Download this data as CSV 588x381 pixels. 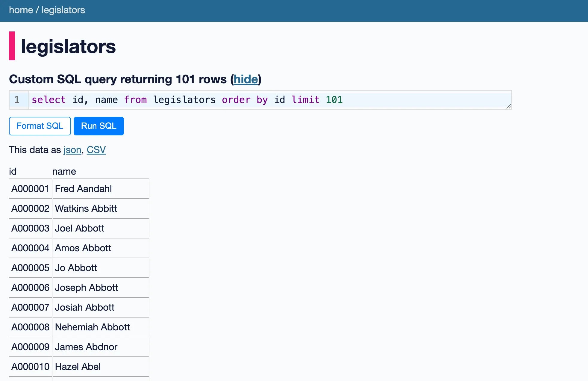coord(96,150)
